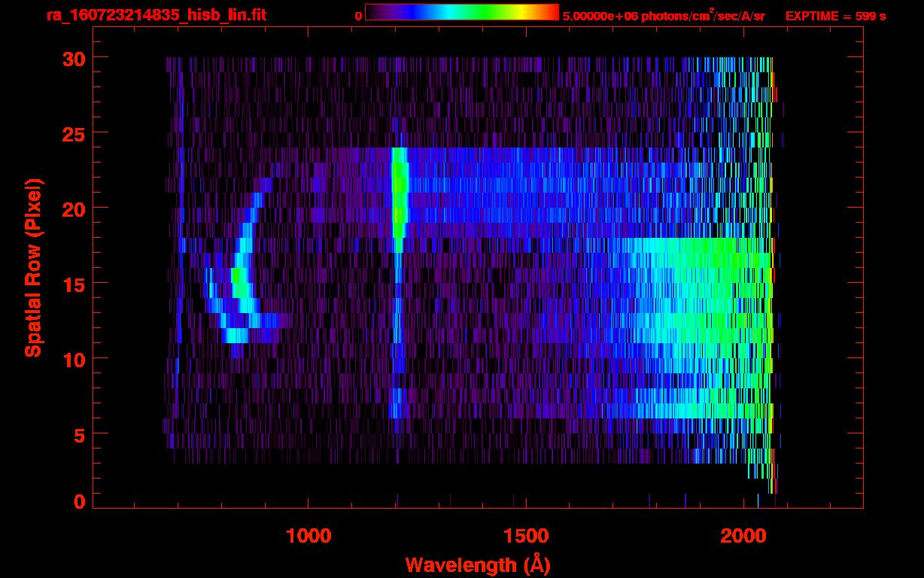The width and height of the screenshot is (924, 578).
Task: Click the y-axis tick label 5
Action: tap(79, 434)
